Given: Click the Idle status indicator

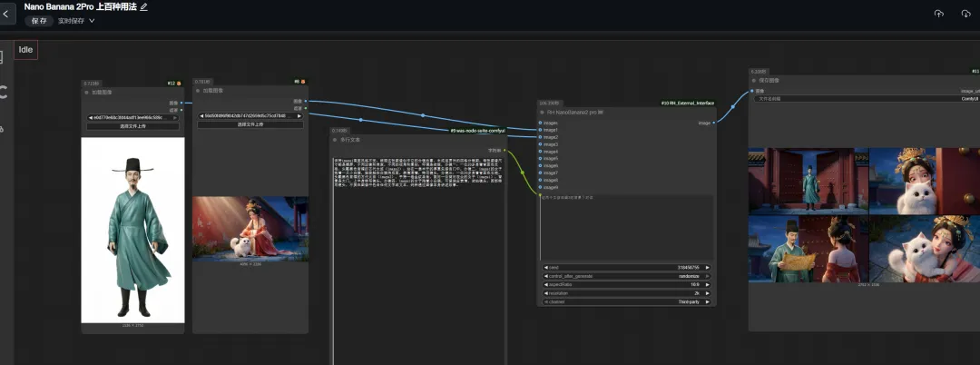Looking at the screenshot, I should coord(25,50).
